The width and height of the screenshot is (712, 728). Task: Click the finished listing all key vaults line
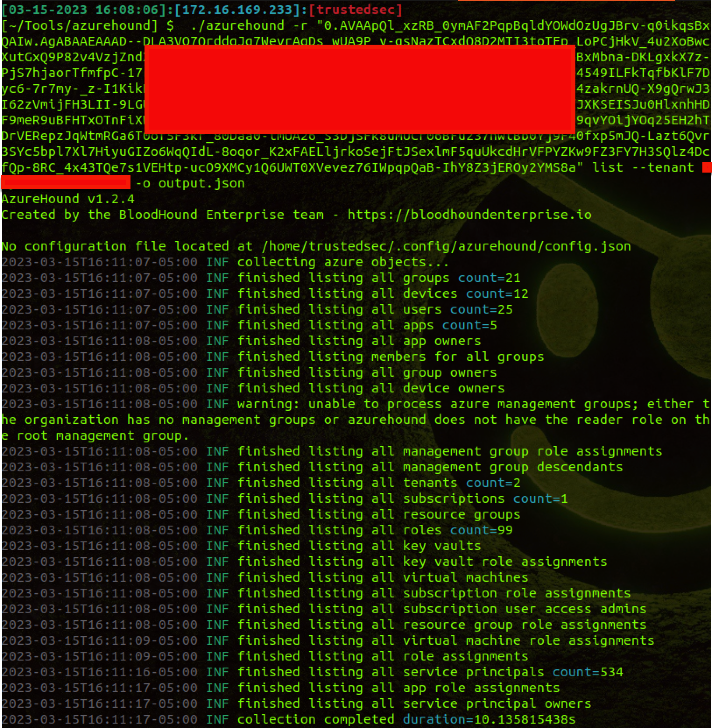(359, 546)
